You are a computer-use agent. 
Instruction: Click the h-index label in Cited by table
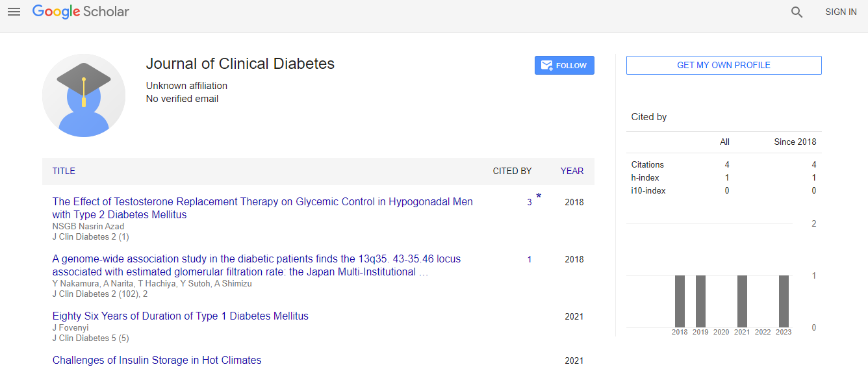pyautogui.click(x=644, y=177)
